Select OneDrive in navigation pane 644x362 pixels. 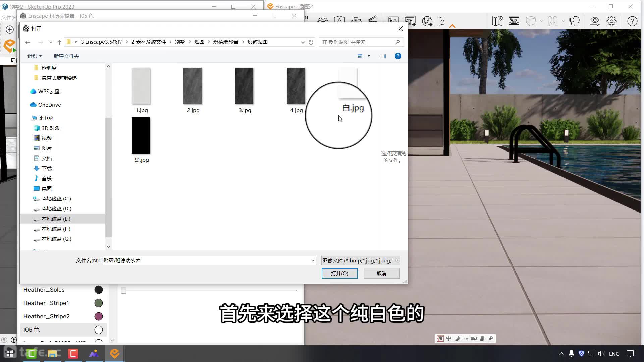point(49,105)
